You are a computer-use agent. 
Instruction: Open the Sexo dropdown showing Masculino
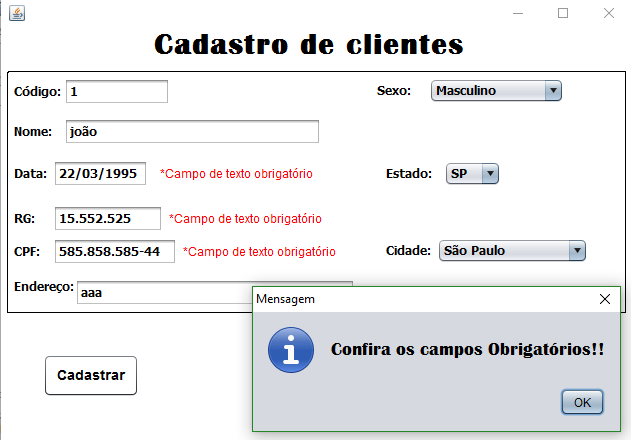pyautogui.click(x=496, y=91)
